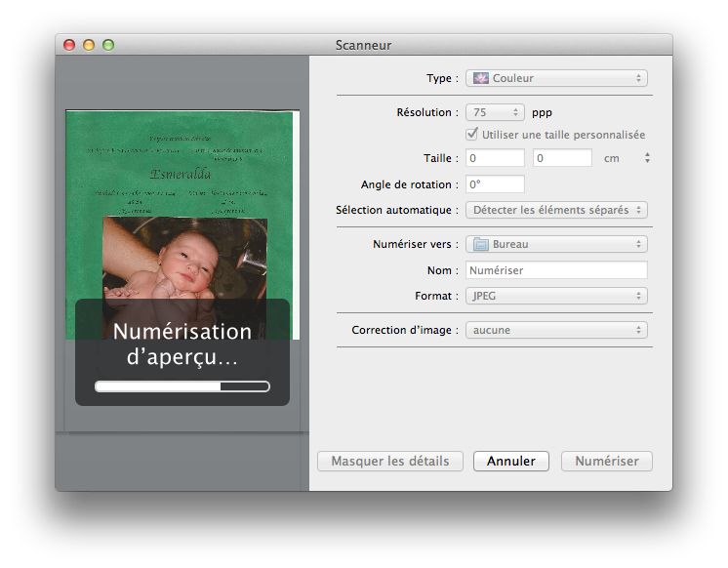The height and width of the screenshot is (568, 728).
Task: Click the Masquer les détails button
Action: [390, 461]
